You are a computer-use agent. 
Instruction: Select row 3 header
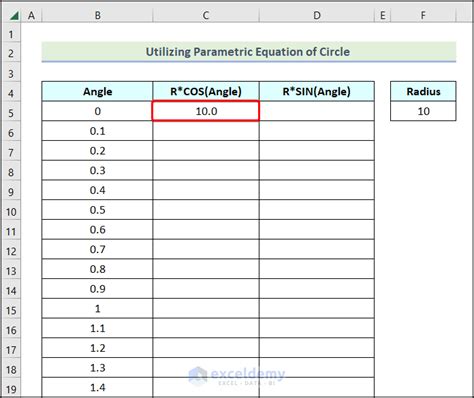click(11, 73)
